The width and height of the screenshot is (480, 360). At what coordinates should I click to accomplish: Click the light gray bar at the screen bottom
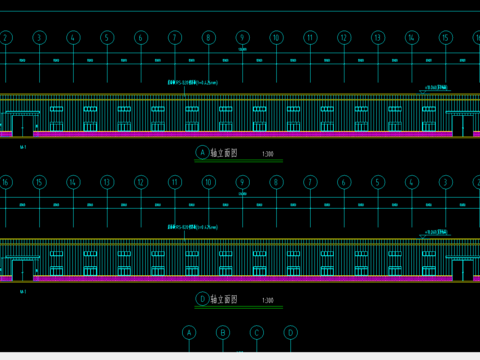pos(240,356)
